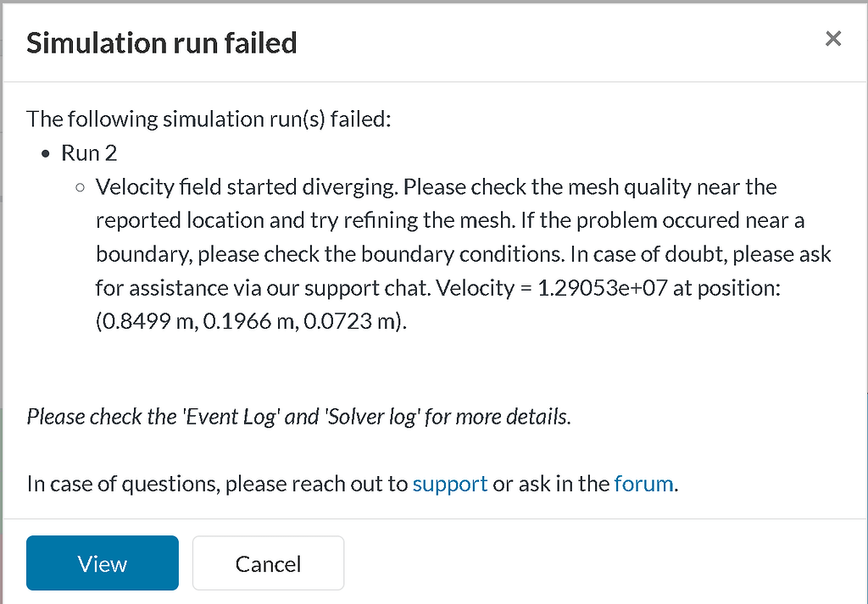Image resolution: width=868 pixels, height=604 pixels.
Task: Select the Run 2 list item
Action: click(x=89, y=152)
